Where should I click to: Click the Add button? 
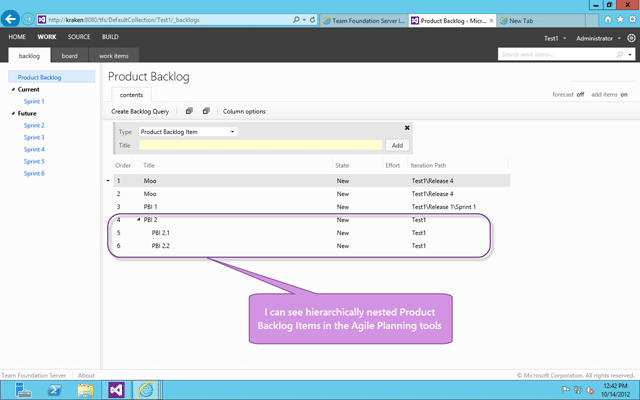coord(397,145)
